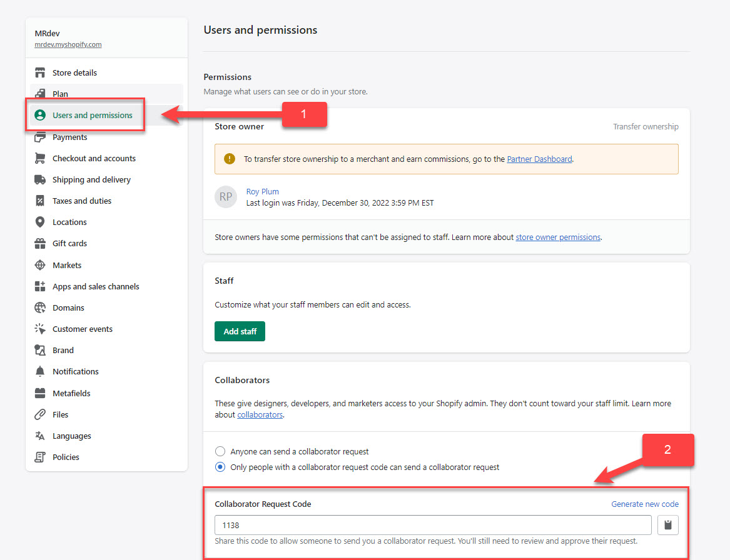Viewport: 730px width, 560px height.
Task: Open the Metafields settings entry
Action: [70, 392]
